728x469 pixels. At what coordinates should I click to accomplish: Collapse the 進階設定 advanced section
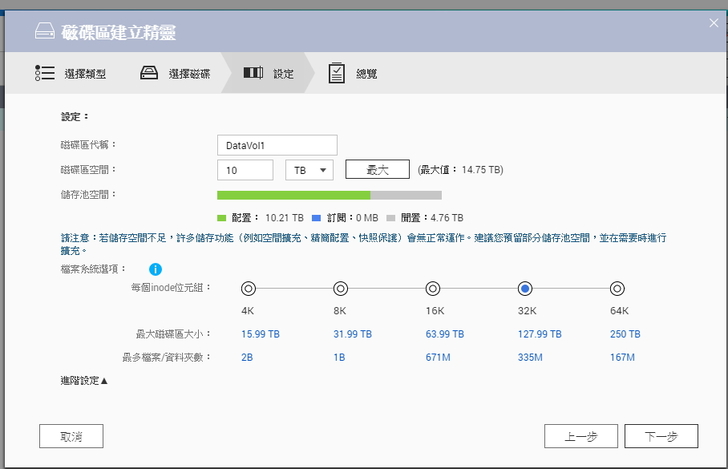pyautogui.click(x=84, y=380)
